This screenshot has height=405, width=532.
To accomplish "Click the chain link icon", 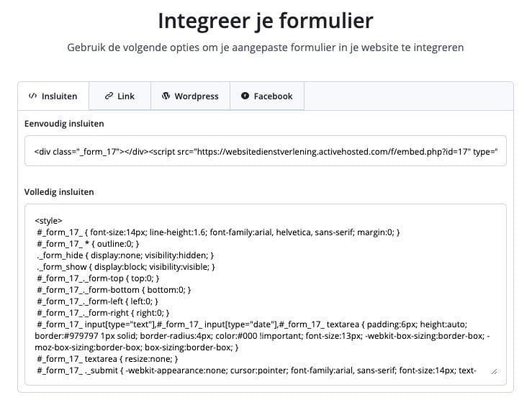I will click(x=109, y=96).
